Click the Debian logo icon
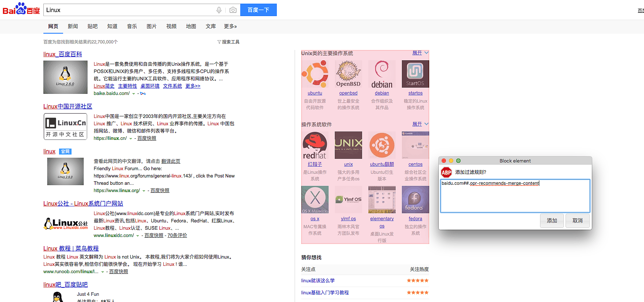This screenshot has width=644, height=302. point(382,74)
